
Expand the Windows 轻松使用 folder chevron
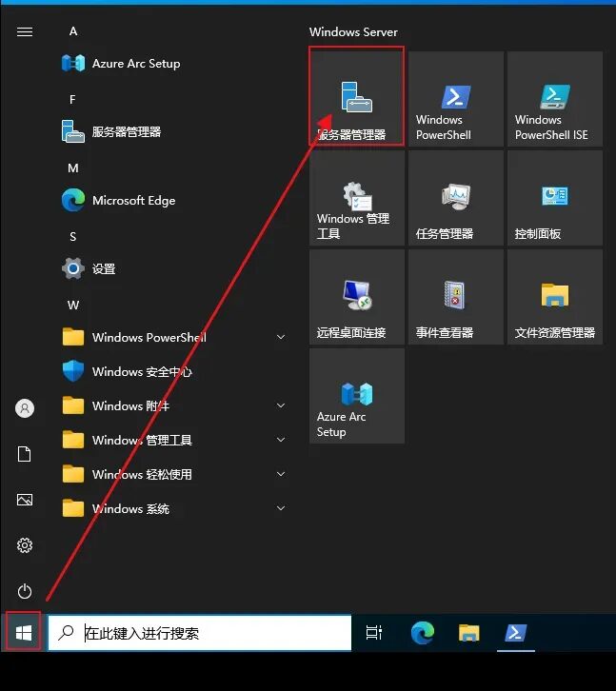click(x=281, y=474)
